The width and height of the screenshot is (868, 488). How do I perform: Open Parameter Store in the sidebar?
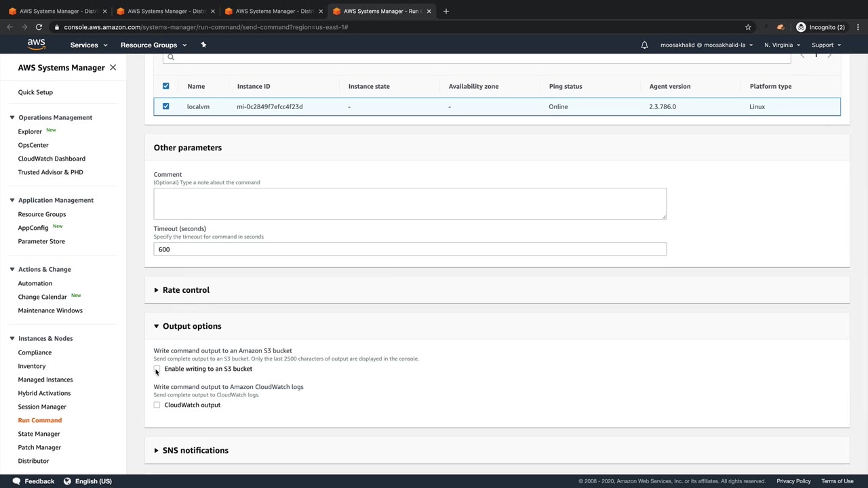41,241
